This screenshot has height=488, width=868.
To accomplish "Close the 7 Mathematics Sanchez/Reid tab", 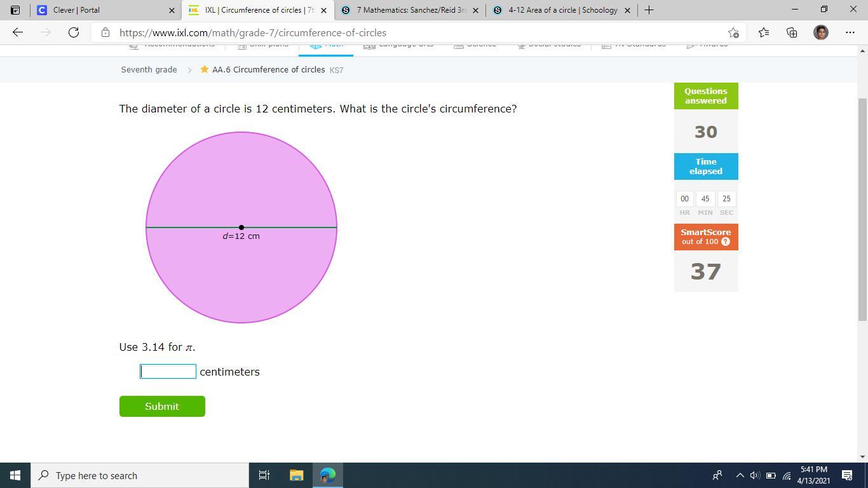I will (475, 10).
